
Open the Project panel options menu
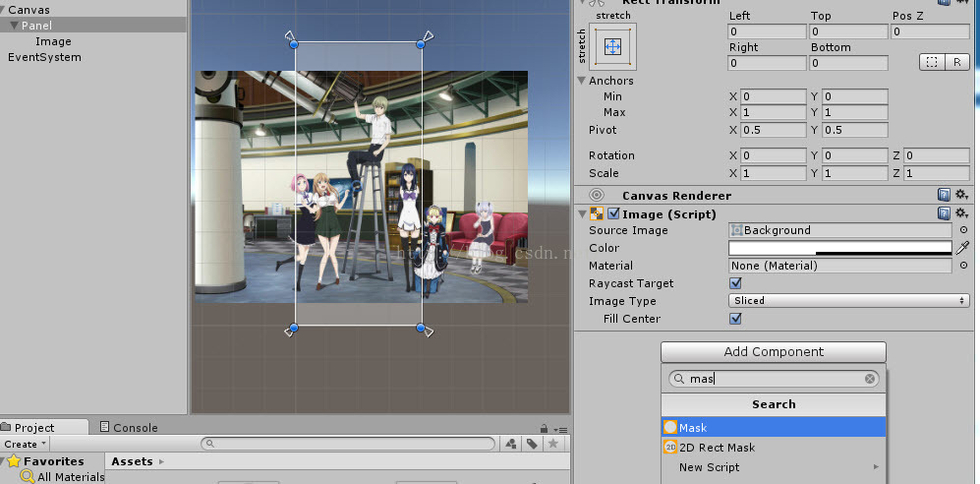[x=560, y=429]
